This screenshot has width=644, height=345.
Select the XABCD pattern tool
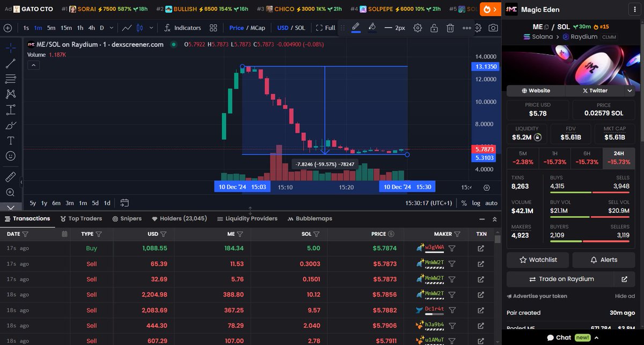[x=10, y=94]
